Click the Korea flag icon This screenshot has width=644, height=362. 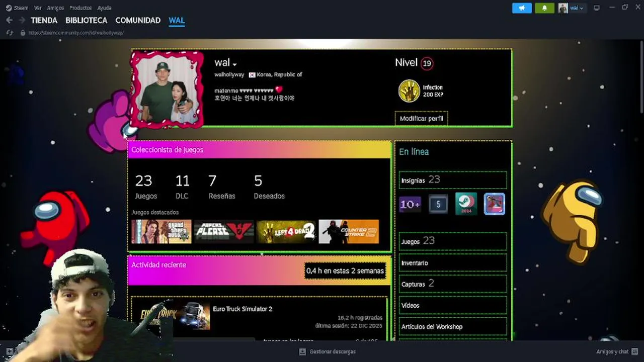(x=252, y=75)
